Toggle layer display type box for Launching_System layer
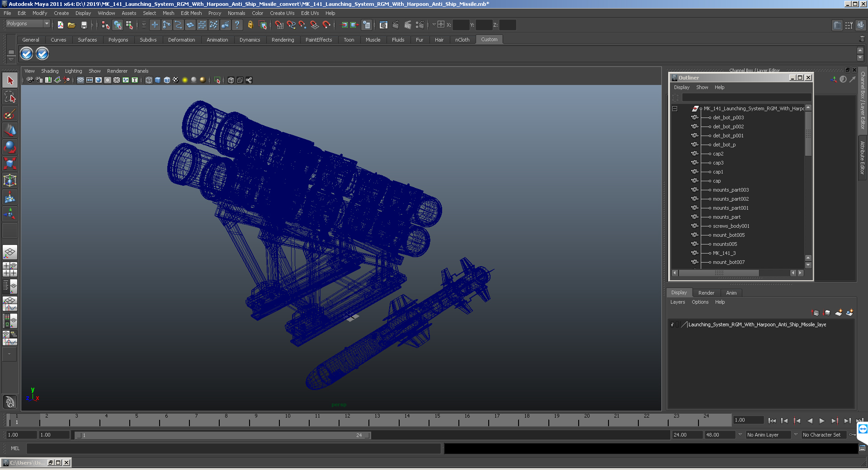 point(678,324)
